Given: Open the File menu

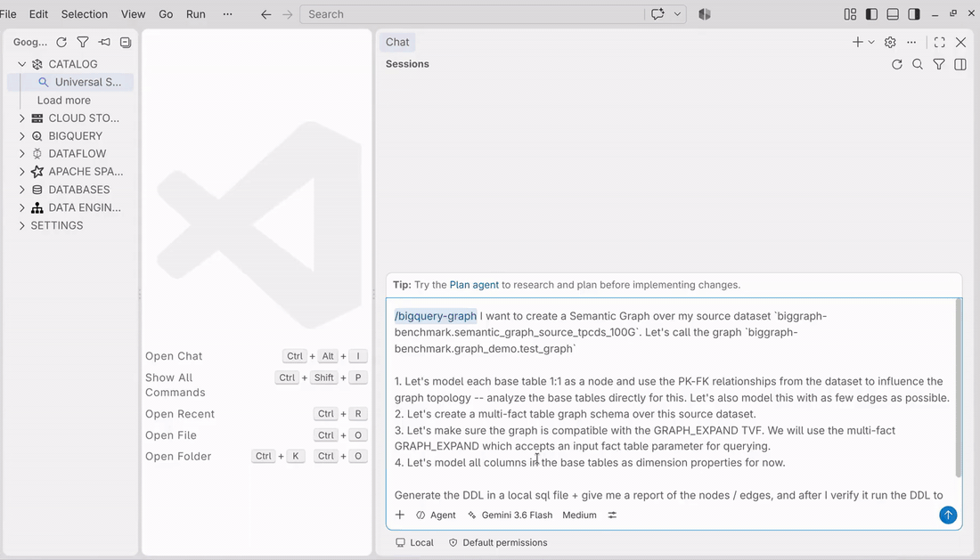Looking at the screenshot, I should tap(8, 13).
